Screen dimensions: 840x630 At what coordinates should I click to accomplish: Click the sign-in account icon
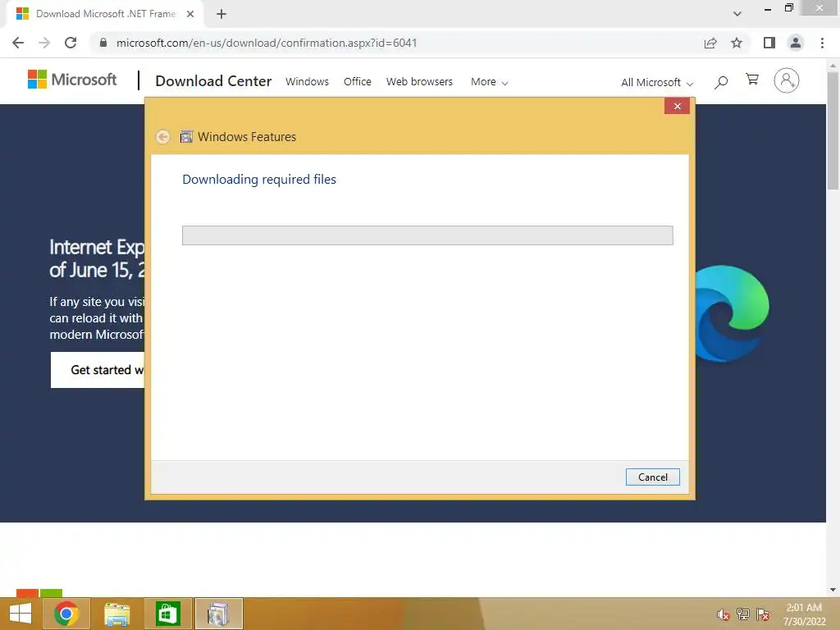click(787, 80)
